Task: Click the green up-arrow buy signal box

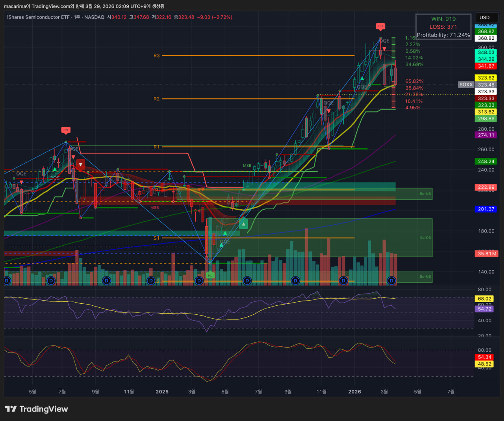Action: 244,224
